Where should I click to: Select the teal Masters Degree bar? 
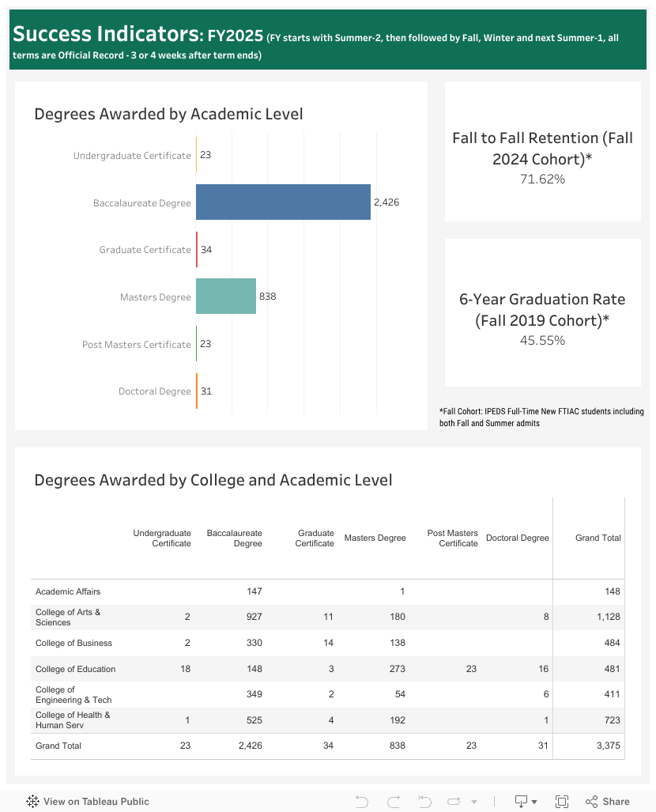click(226, 296)
